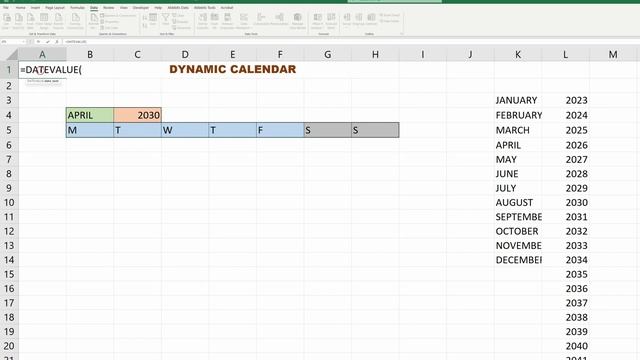Image resolution: width=640 pixels, height=360 pixels.
Task: Open the File tab
Action: point(6,7)
